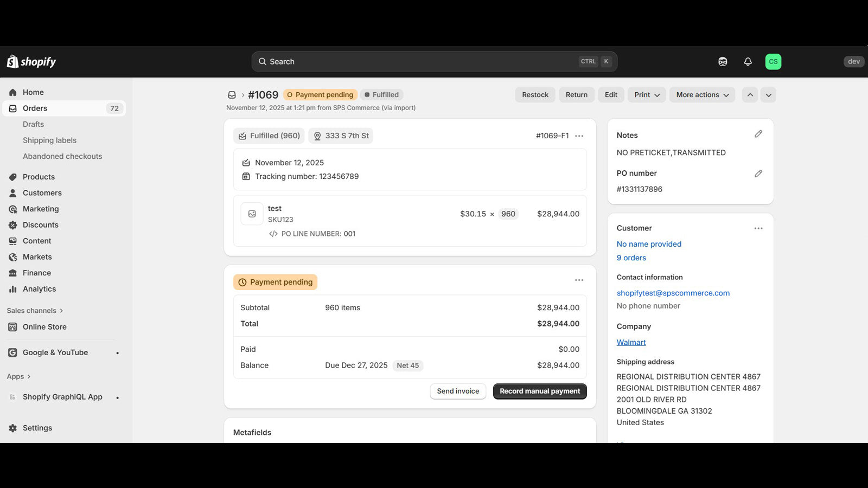
Task: Edit the order Notes with pencil icon
Action: click(758, 134)
